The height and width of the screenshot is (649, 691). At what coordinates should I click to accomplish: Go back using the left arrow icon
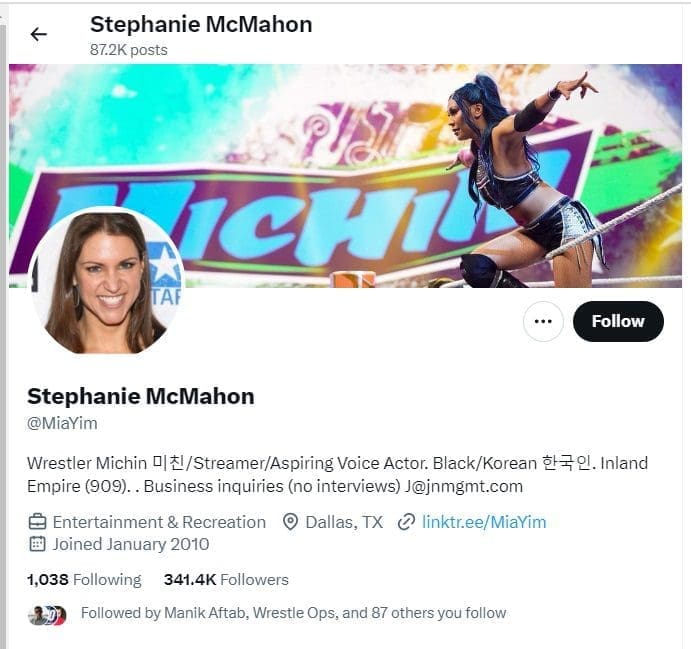click(x=38, y=34)
